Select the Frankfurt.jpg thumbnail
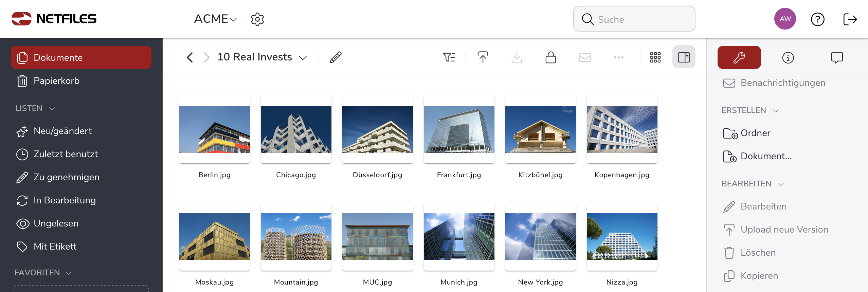 pos(459,129)
